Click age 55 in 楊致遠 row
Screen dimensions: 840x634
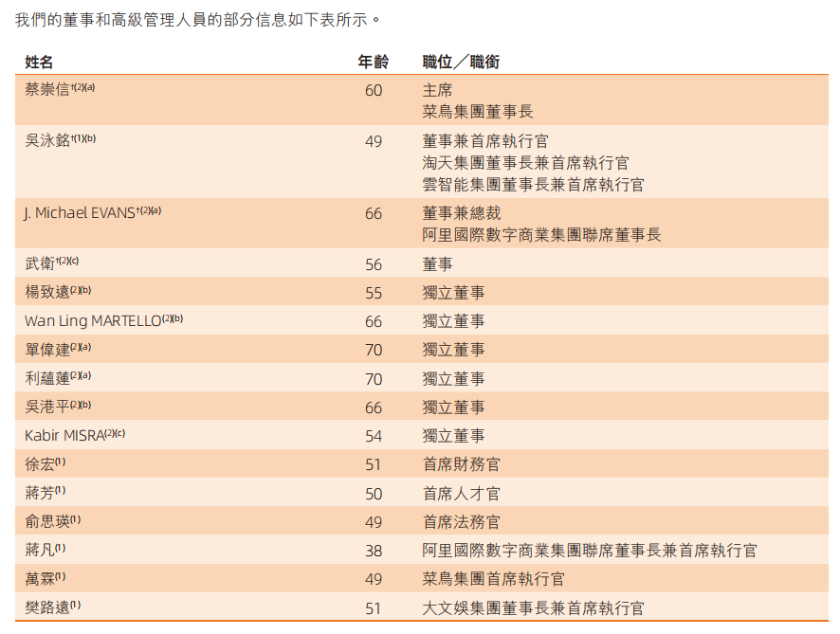[374, 293]
